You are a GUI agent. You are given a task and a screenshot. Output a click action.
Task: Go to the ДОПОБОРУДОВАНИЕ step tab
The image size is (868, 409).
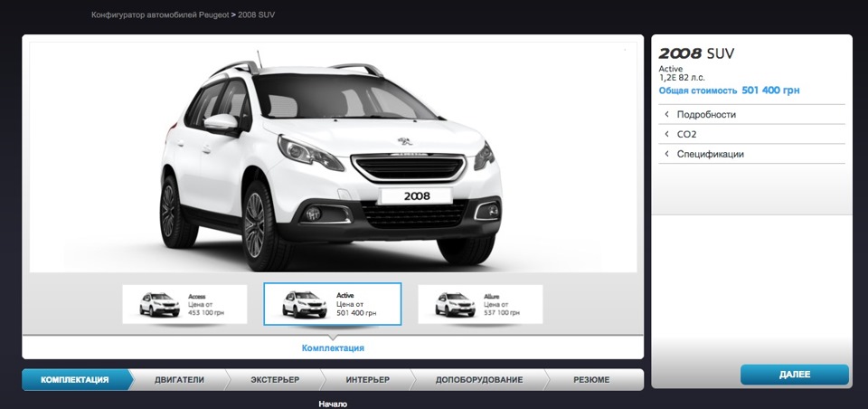tap(479, 380)
